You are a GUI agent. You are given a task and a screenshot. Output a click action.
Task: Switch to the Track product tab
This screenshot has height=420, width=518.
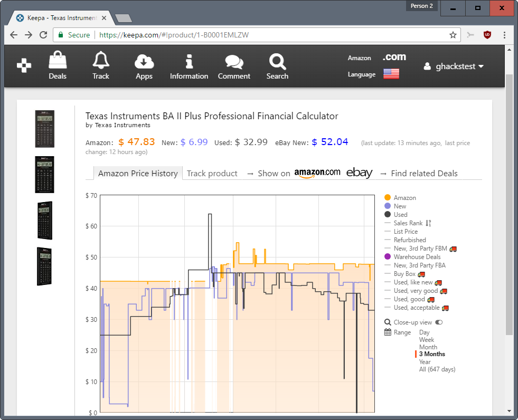212,174
